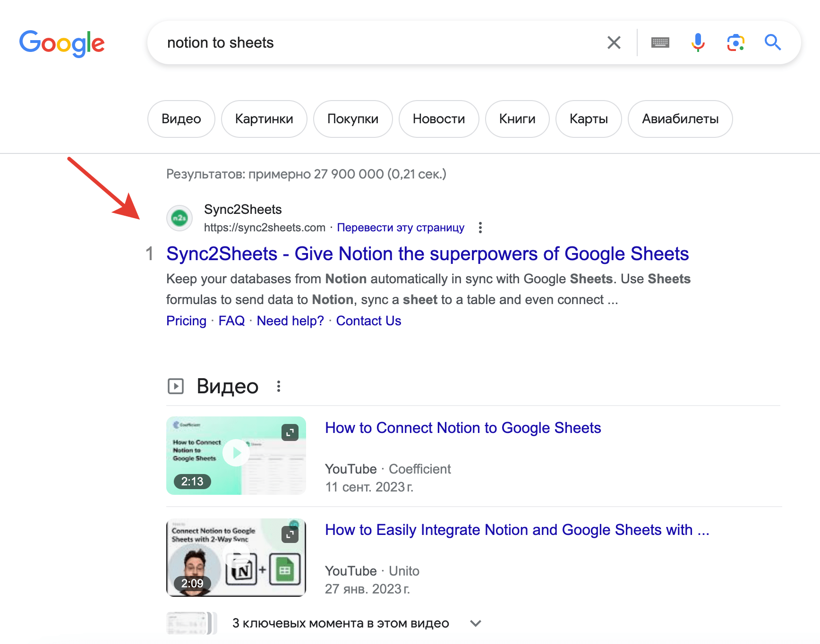The height and width of the screenshot is (644, 820).
Task: Switch to the Новости filter tab
Action: click(438, 119)
